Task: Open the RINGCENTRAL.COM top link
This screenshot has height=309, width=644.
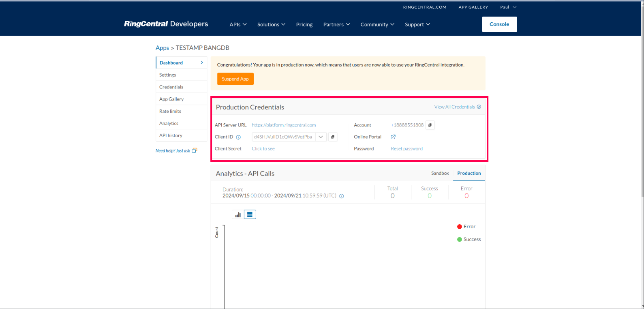Action: point(425,7)
